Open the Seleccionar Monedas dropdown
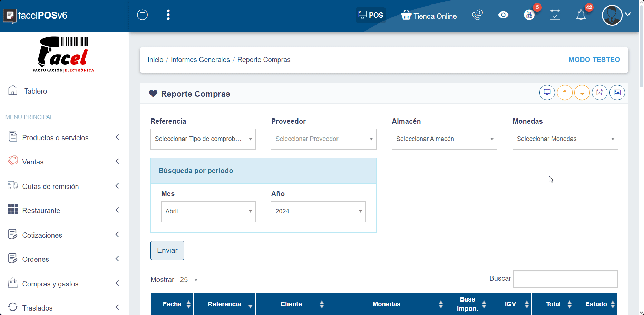The width and height of the screenshot is (644, 315). coord(565,139)
